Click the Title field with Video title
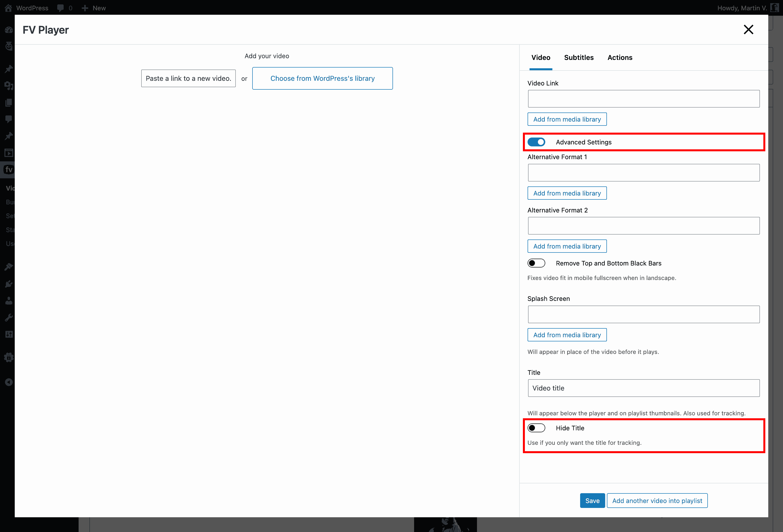The height and width of the screenshot is (532, 783). coord(643,388)
